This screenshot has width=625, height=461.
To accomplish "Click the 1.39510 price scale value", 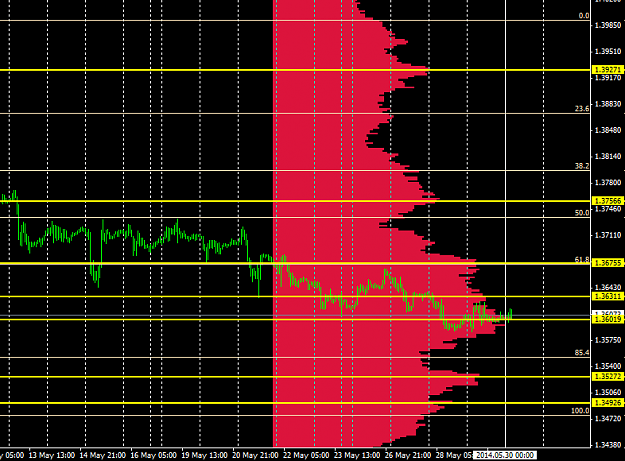I will coord(608,51).
